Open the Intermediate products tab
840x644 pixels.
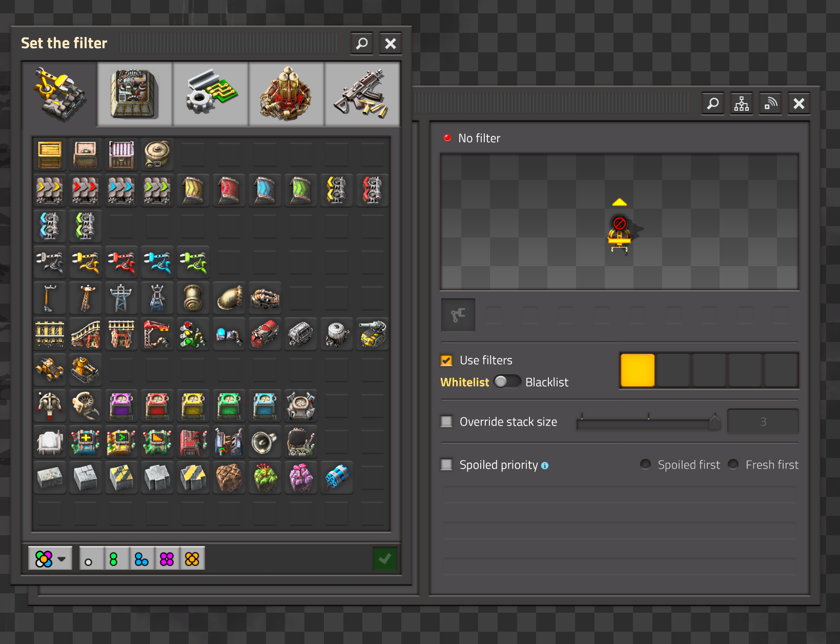(x=211, y=94)
